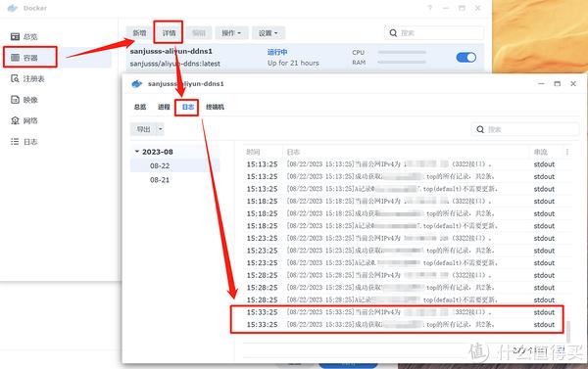Click the 新增 create button

coord(139,33)
